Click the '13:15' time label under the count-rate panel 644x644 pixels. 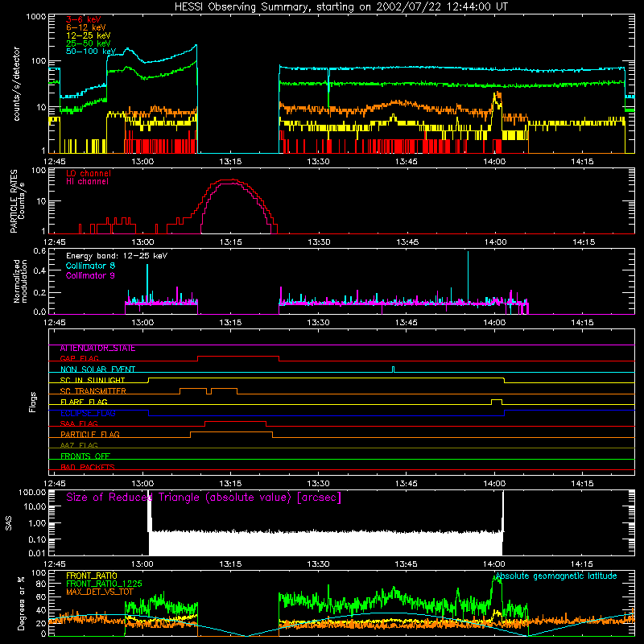tap(230, 162)
